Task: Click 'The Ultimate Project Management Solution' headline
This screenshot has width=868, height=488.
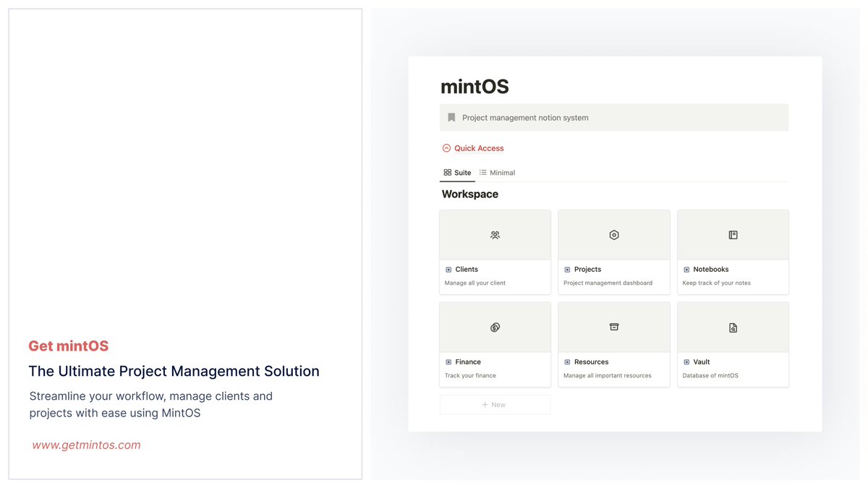Action: pyautogui.click(x=174, y=372)
